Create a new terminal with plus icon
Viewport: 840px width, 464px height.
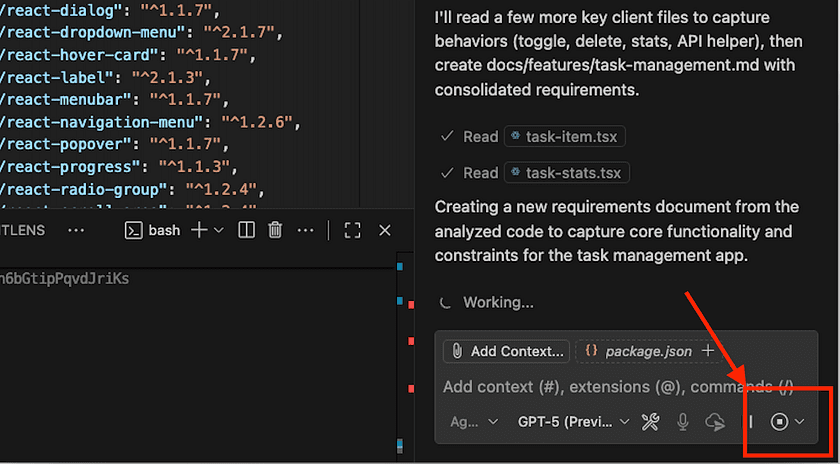[198, 230]
